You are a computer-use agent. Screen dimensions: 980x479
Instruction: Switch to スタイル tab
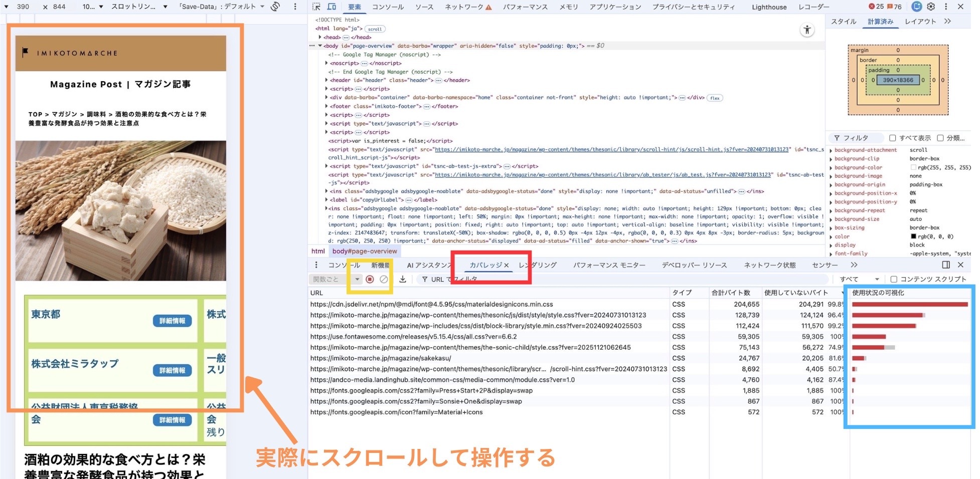[x=844, y=21]
